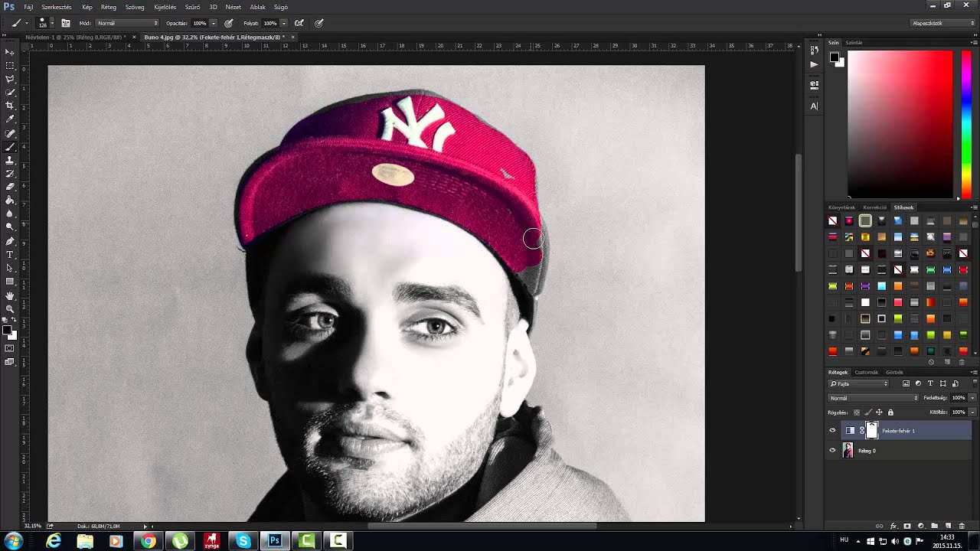Screen dimensions: 980x551
Task: Open the Réteg menu
Action: click(x=109, y=7)
